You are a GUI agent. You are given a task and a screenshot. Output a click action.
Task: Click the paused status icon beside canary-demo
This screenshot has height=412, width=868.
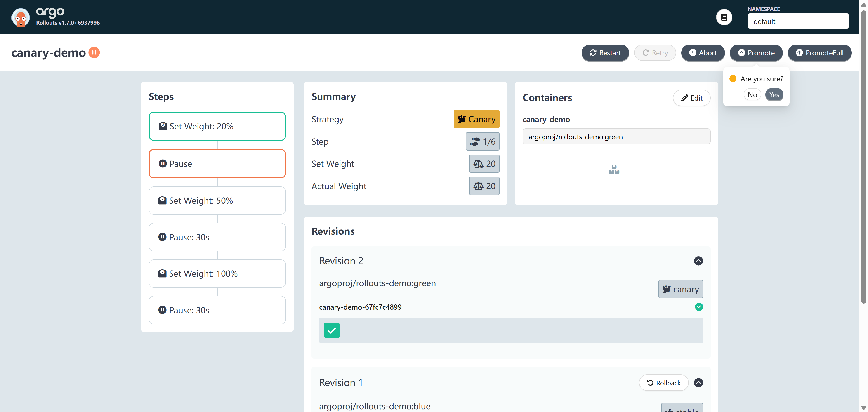[94, 53]
